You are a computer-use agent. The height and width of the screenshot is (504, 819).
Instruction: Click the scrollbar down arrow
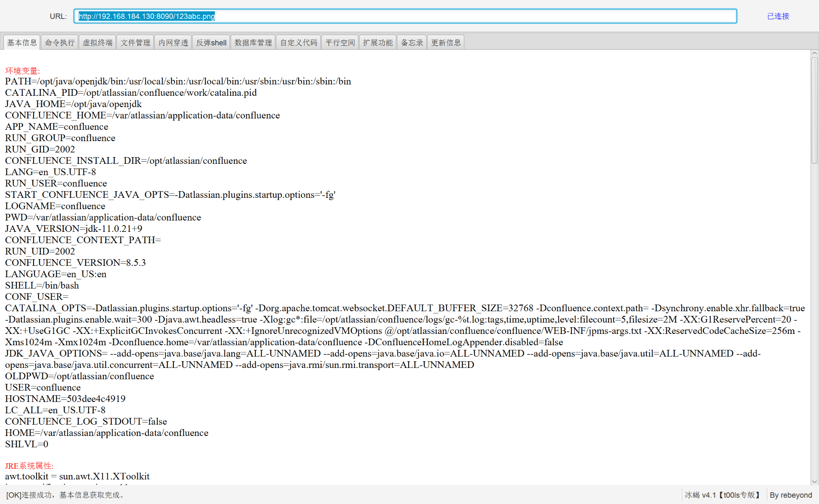pos(814,482)
